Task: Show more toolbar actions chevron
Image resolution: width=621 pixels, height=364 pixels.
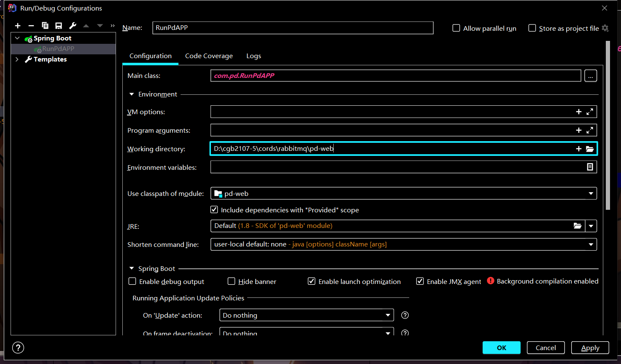Action: click(x=113, y=26)
